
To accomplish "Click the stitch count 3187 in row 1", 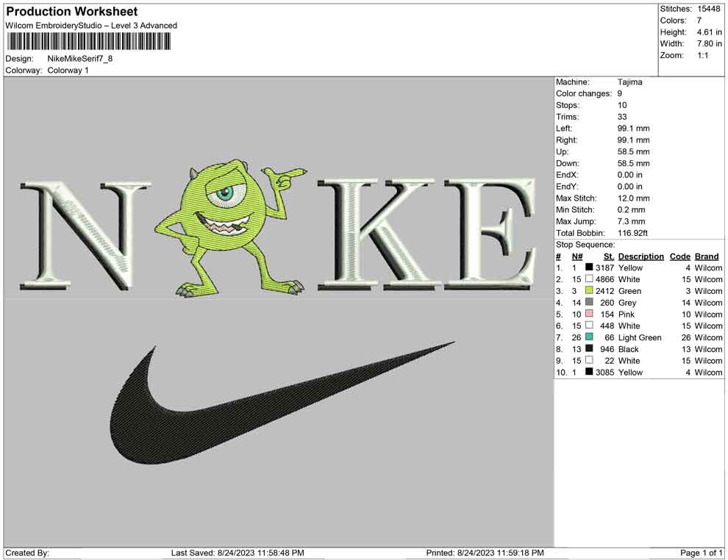I will pyautogui.click(x=604, y=268).
